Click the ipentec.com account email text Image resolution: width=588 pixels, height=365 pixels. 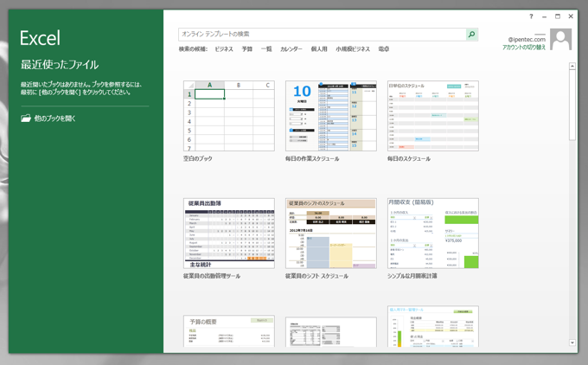click(527, 40)
